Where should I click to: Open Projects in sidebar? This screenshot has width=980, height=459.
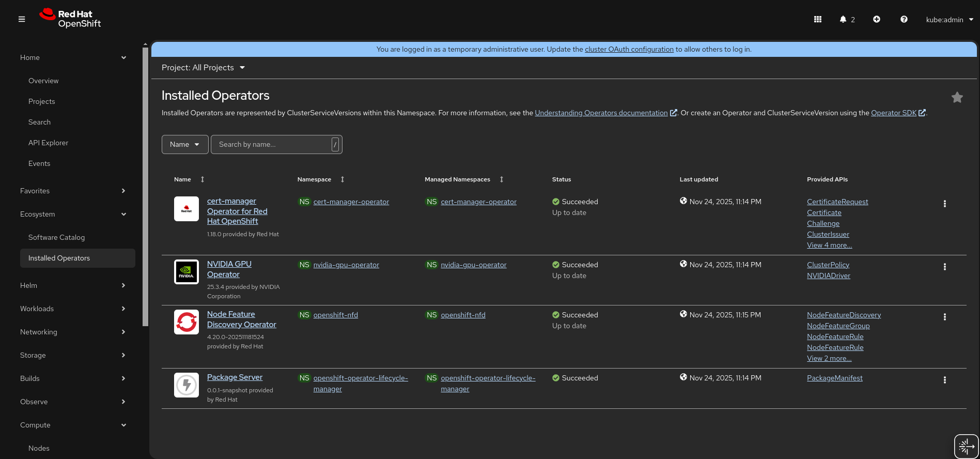[41, 101]
